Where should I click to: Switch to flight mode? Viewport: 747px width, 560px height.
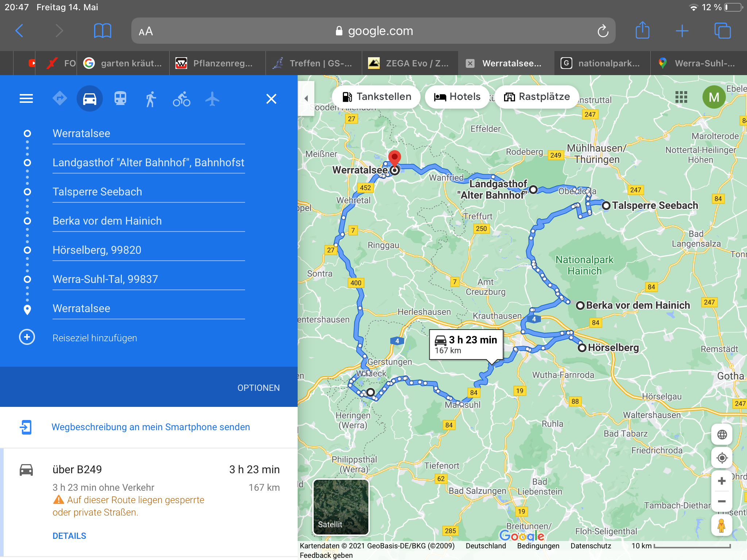point(212,99)
